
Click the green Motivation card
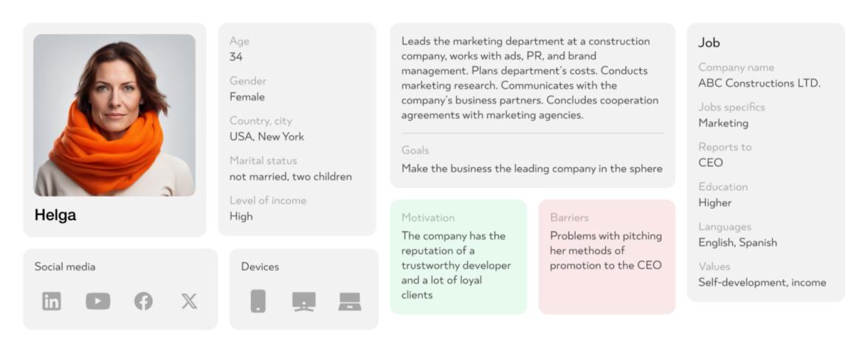pyautogui.click(x=458, y=256)
